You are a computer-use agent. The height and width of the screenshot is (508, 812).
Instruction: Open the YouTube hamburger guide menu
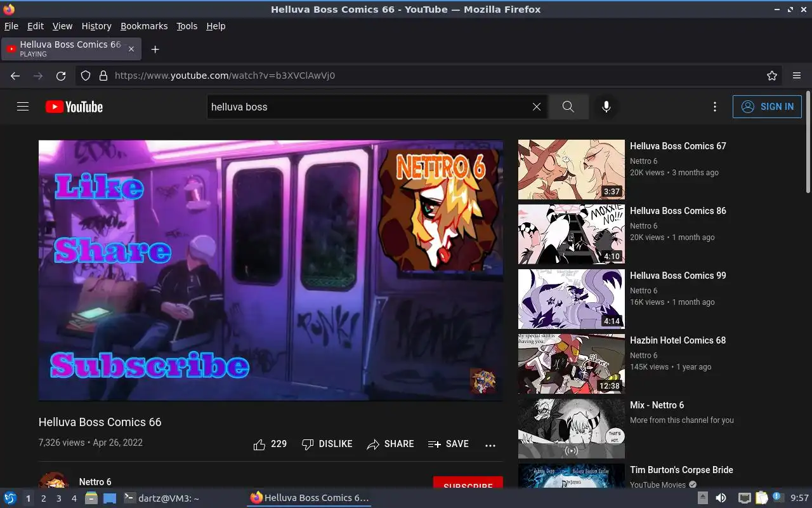pyautogui.click(x=23, y=107)
